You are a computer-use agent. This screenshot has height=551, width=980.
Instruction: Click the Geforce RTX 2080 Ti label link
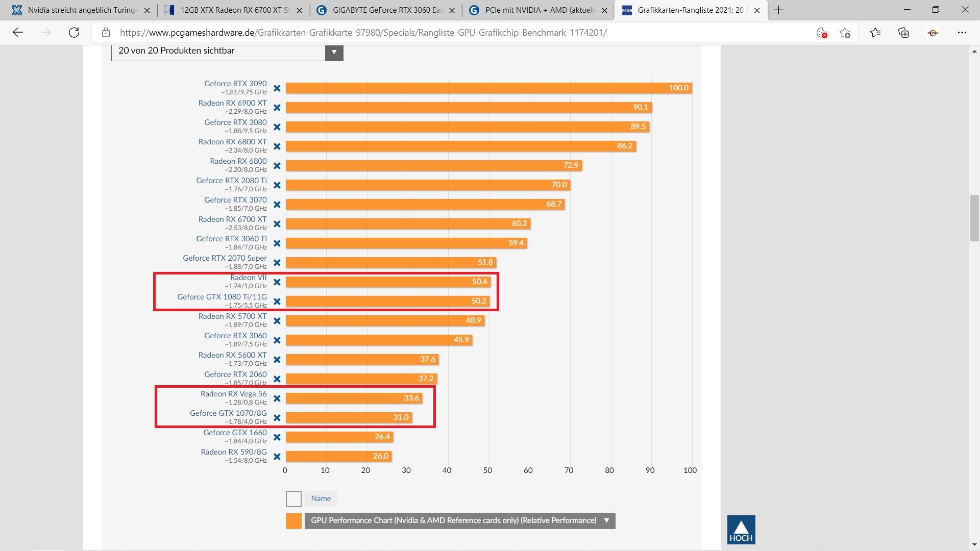[231, 181]
